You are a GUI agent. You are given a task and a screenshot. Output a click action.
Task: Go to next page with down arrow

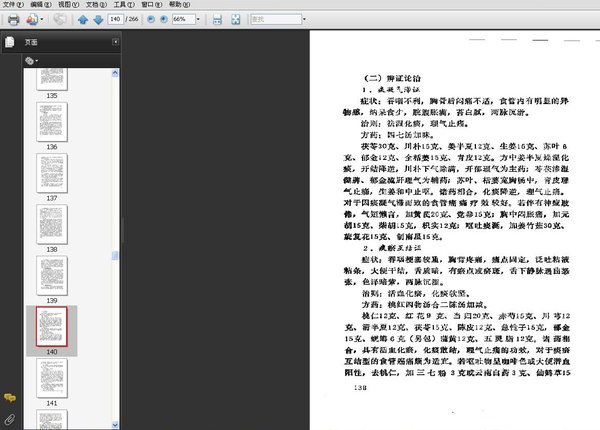98,19
